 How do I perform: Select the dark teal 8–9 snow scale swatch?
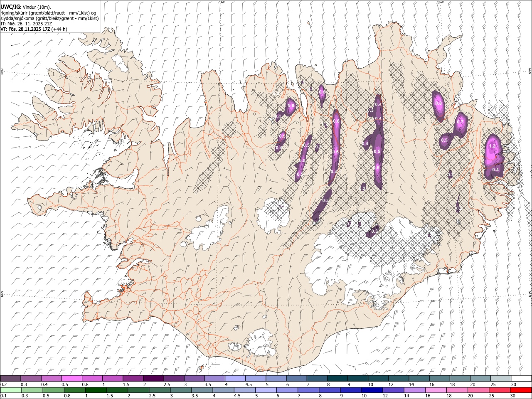click(x=337, y=379)
